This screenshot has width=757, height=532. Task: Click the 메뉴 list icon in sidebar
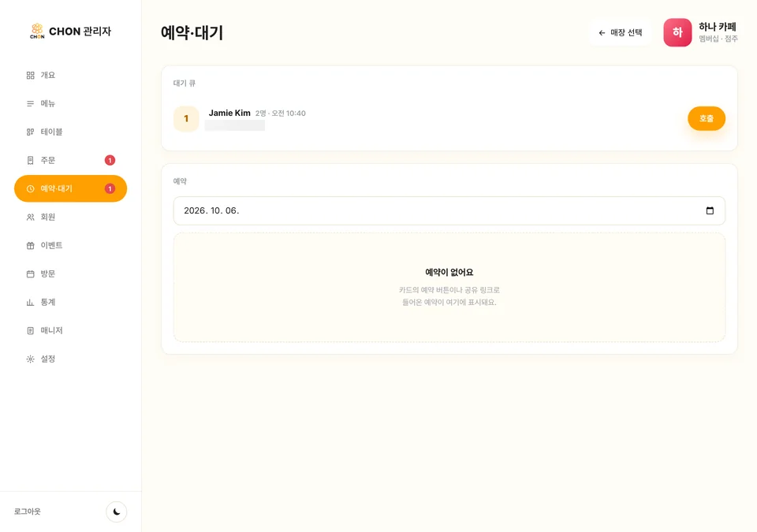click(x=31, y=104)
